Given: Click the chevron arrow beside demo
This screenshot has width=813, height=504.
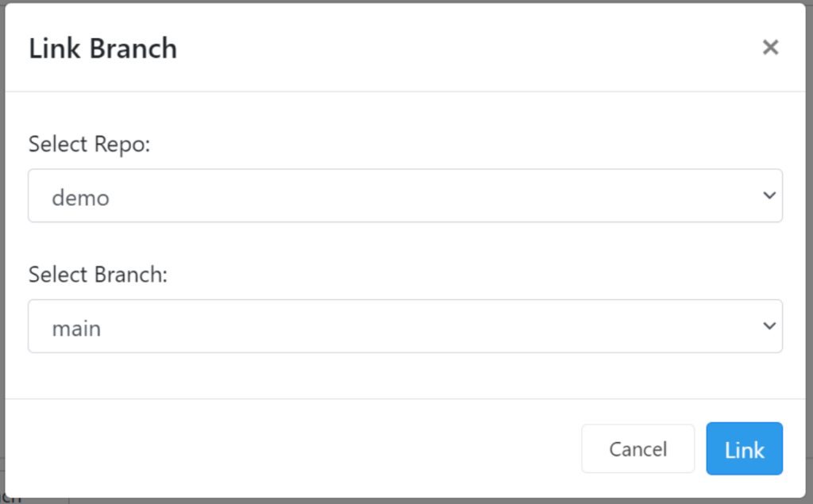Looking at the screenshot, I should point(769,195).
